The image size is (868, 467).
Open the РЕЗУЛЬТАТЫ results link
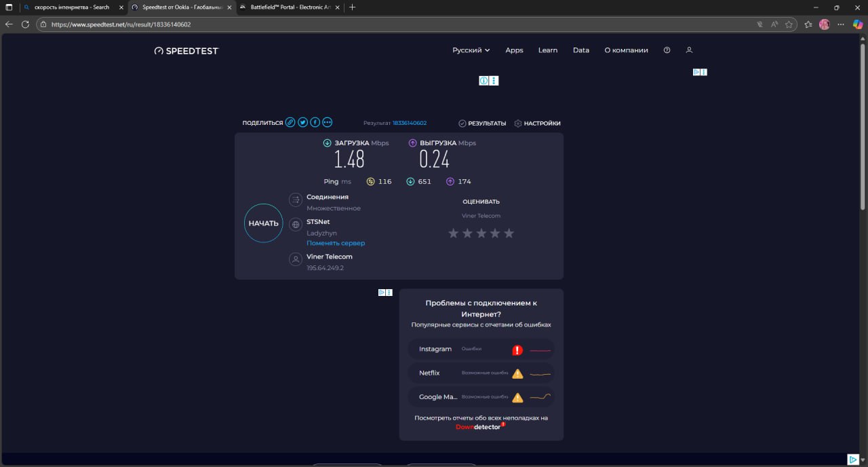[482, 124]
